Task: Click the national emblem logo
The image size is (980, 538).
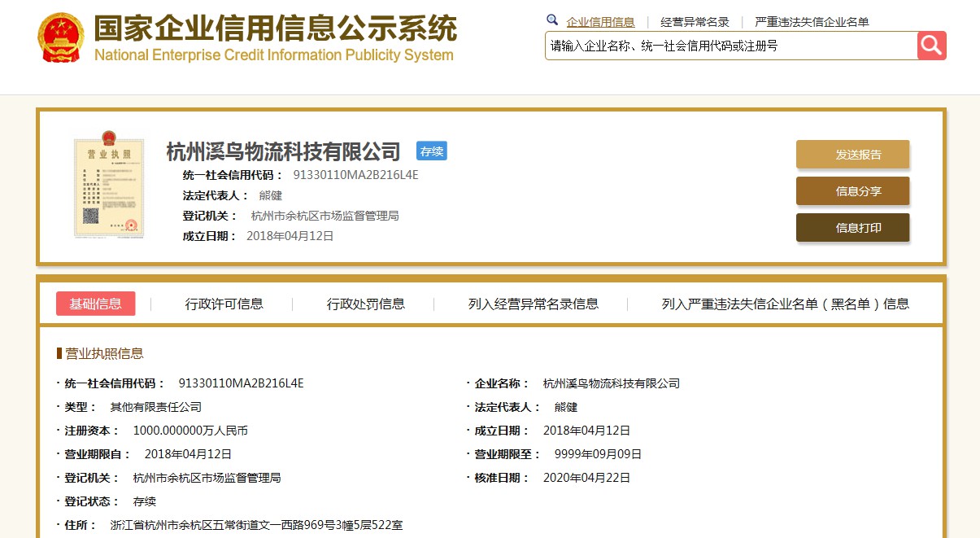Action: coord(61,38)
